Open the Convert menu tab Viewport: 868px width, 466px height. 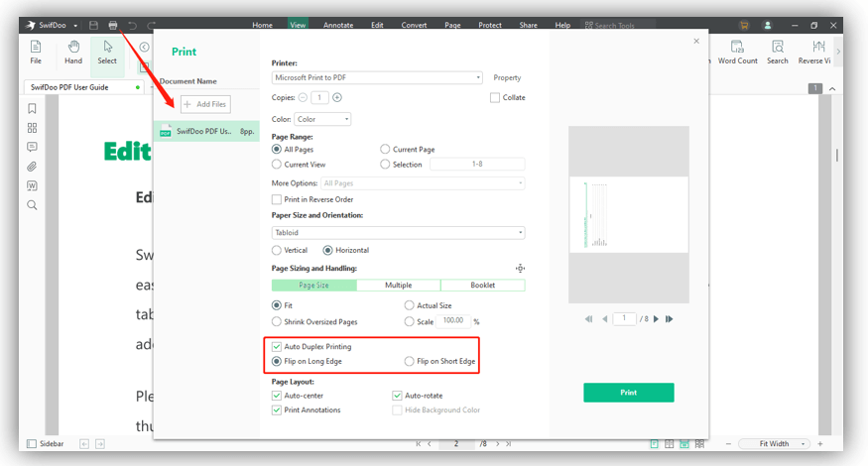pyautogui.click(x=414, y=25)
